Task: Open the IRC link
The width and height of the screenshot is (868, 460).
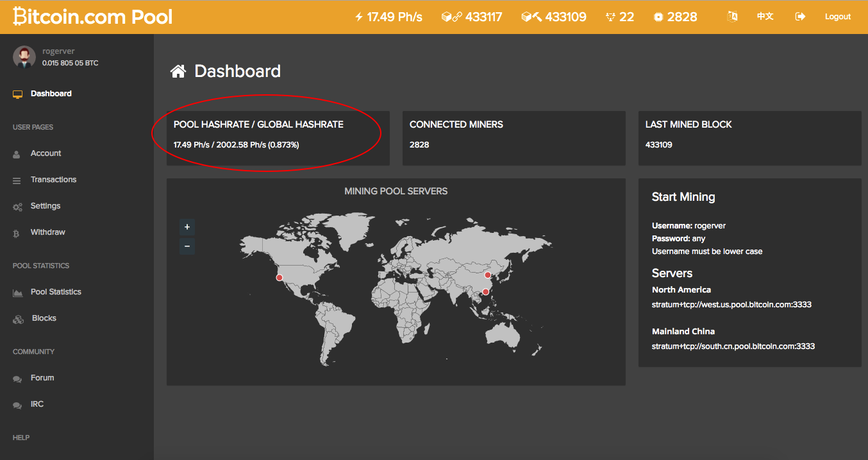Action: (37, 404)
